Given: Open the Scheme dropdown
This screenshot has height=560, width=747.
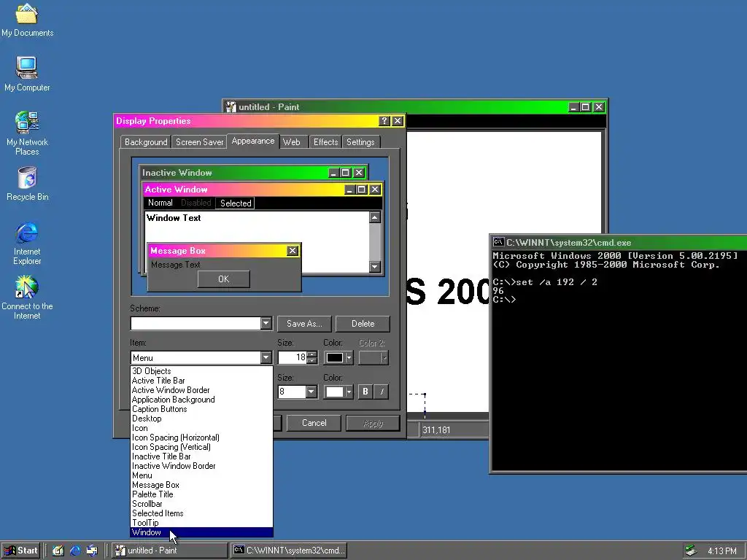Looking at the screenshot, I should [266, 323].
